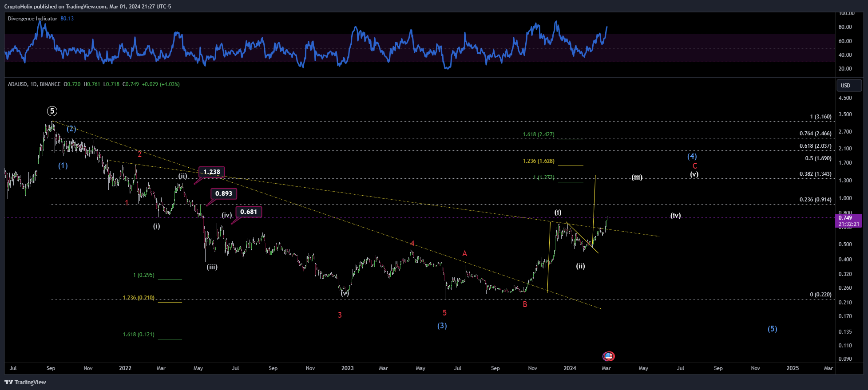This screenshot has width=868, height=390.
Task: Select the blue (3) wave label
Action: tap(442, 326)
